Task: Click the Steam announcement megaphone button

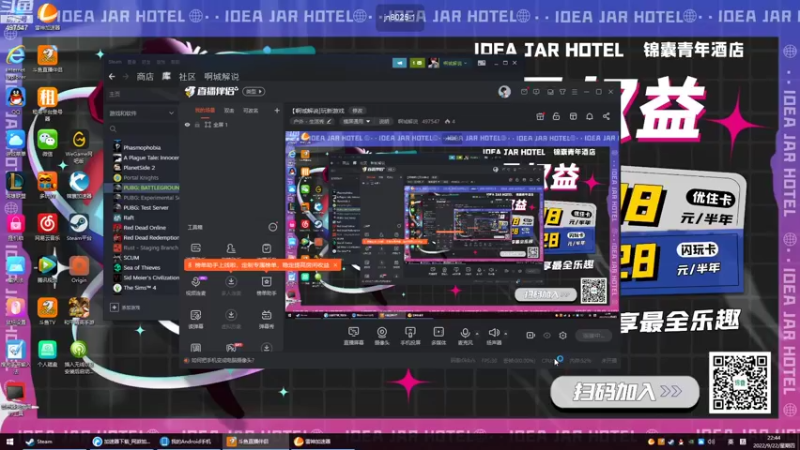Action: coord(399,63)
